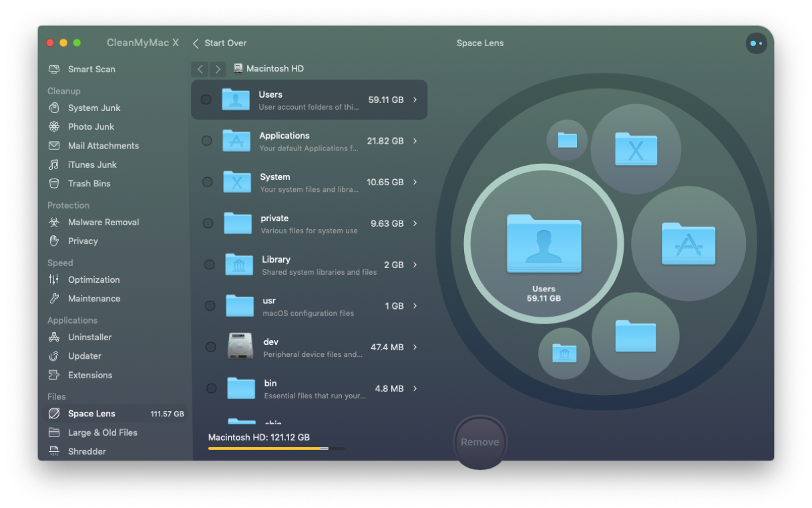
Task: Click the System Junk sidebar icon
Action: (x=54, y=108)
